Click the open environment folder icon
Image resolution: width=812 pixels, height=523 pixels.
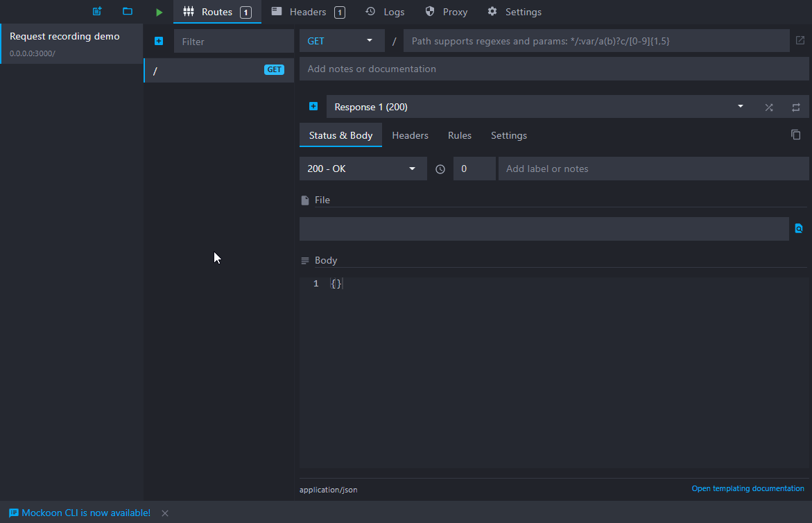point(128,12)
